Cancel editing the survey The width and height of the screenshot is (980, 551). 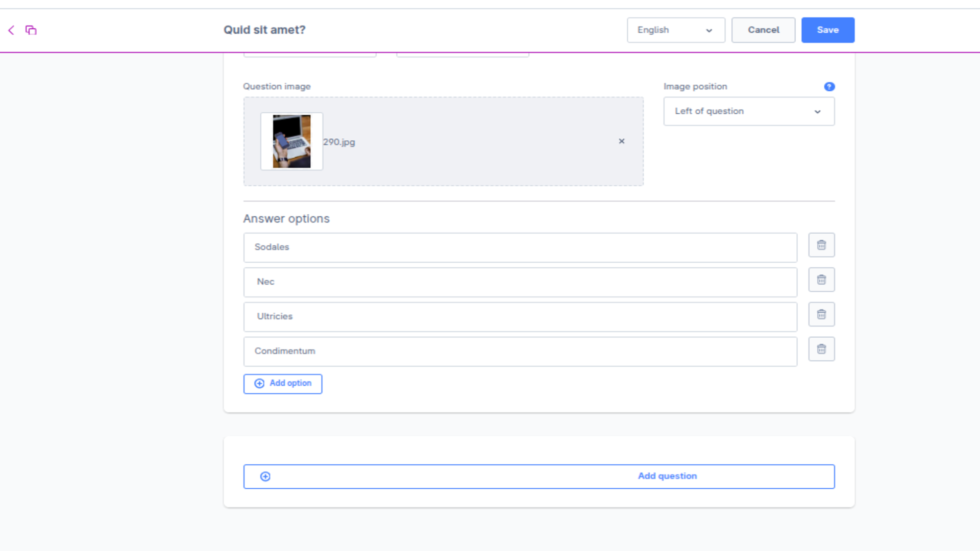[763, 30]
